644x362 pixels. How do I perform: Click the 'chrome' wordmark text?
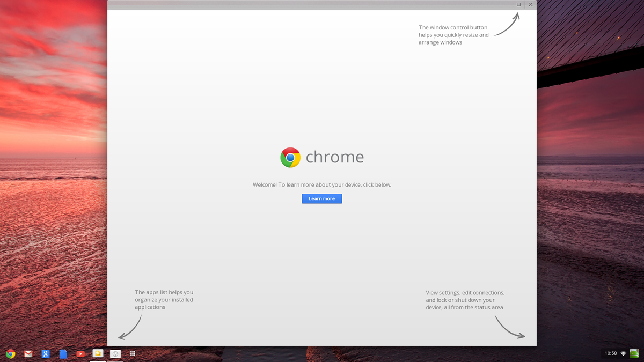coord(334,157)
